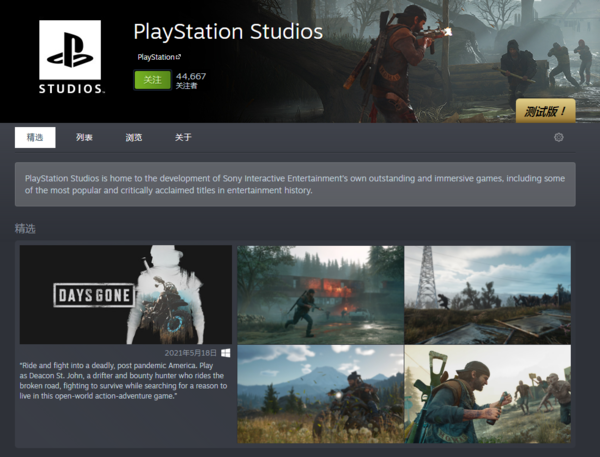
Task: View the motorcycle mountain field screenshot
Action: coord(320,394)
